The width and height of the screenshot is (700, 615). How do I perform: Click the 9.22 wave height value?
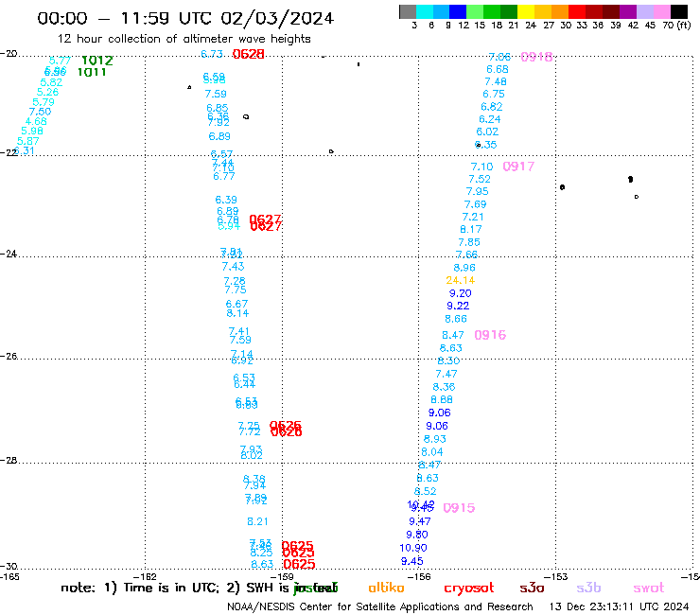pos(458,306)
